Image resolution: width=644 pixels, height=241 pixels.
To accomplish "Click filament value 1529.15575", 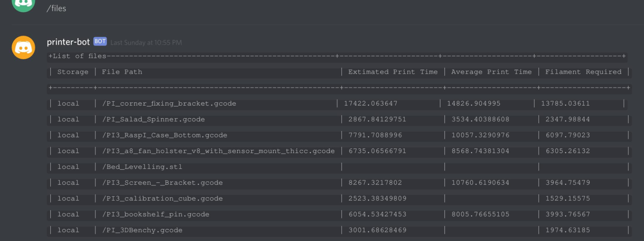I will [568, 198].
